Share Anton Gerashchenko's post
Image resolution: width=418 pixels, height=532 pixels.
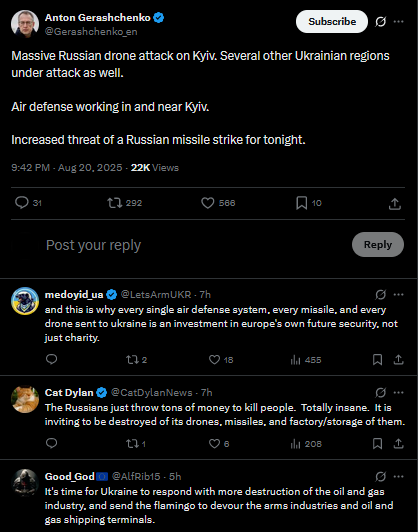pyautogui.click(x=395, y=204)
